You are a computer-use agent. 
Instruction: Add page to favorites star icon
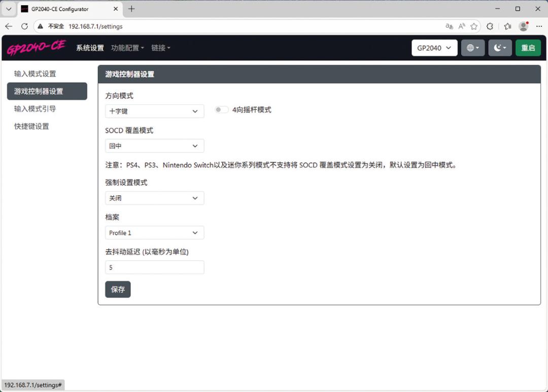(474, 26)
